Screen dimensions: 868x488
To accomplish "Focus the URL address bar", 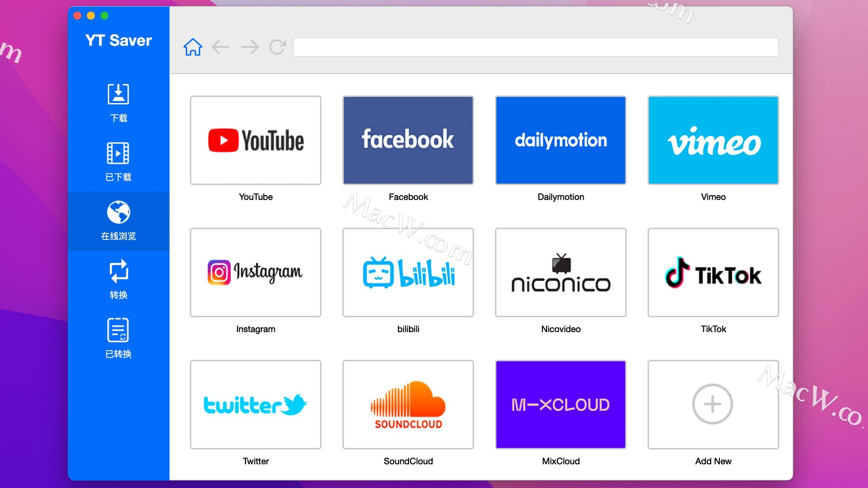I will [x=536, y=47].
